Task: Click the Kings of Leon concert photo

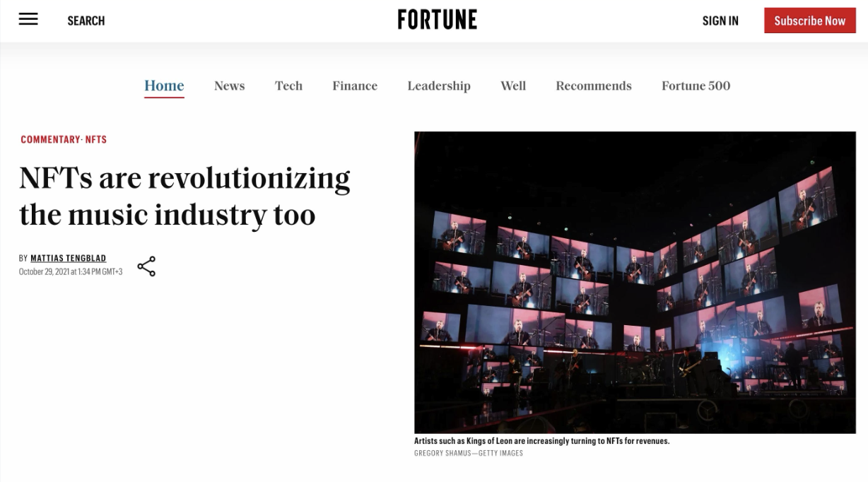Action: click(635, 283)
